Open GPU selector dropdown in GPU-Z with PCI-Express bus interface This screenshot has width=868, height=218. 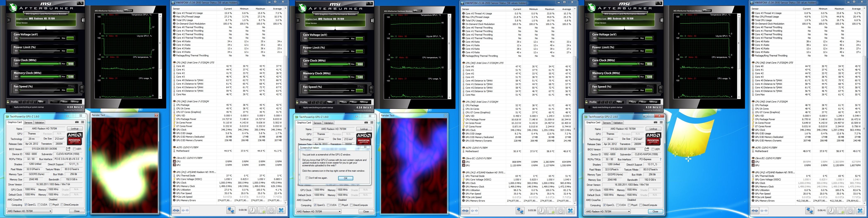608,211
